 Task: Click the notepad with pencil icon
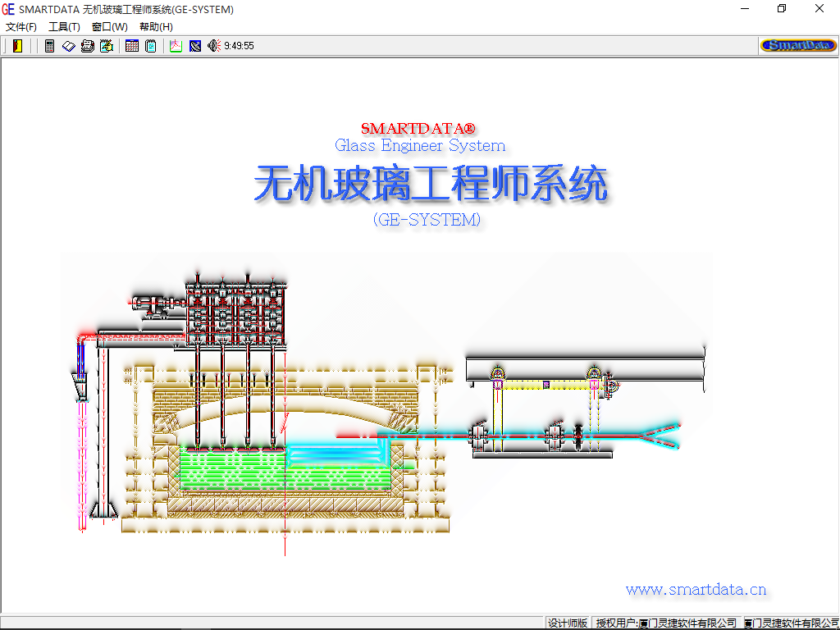pyautogui.click(x=107, y=46)
